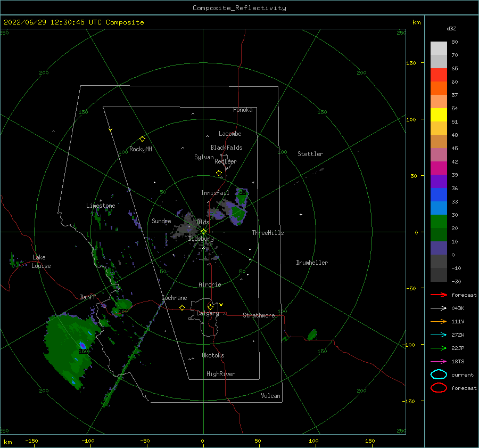Click the 2022/06/29 12:30:45 UTC timestamp
This screenshot has width=479, height=448.
(x=52, y=22)
